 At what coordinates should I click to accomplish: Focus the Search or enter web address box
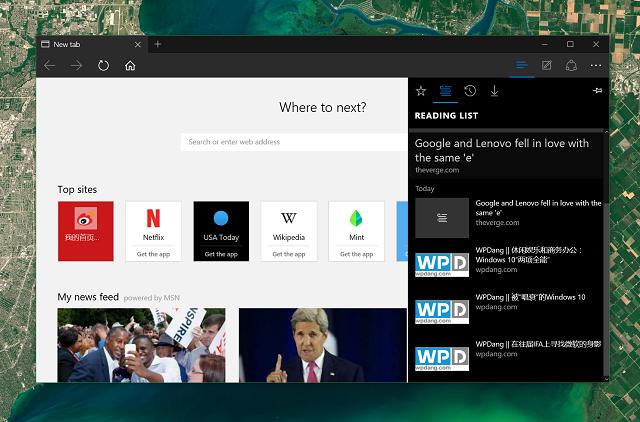click(x=294, y=142)
